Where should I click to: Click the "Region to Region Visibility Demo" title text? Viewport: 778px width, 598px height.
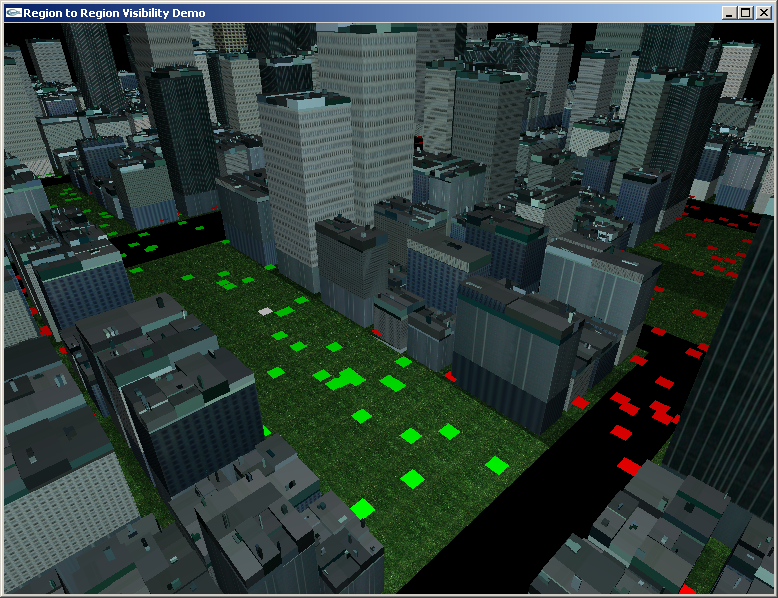point(114,13)
